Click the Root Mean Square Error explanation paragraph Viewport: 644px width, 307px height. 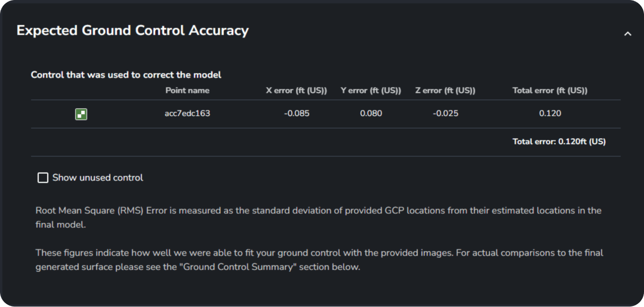tap(318, 211)
